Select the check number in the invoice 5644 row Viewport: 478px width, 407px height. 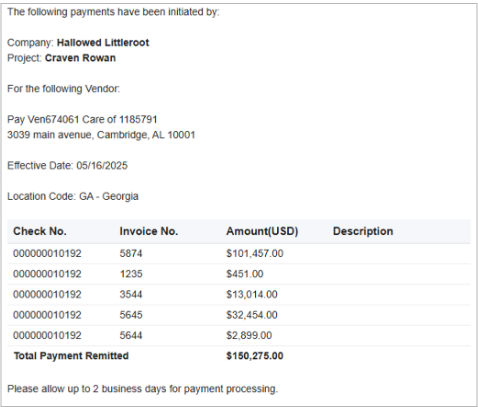tap(47, 335)
